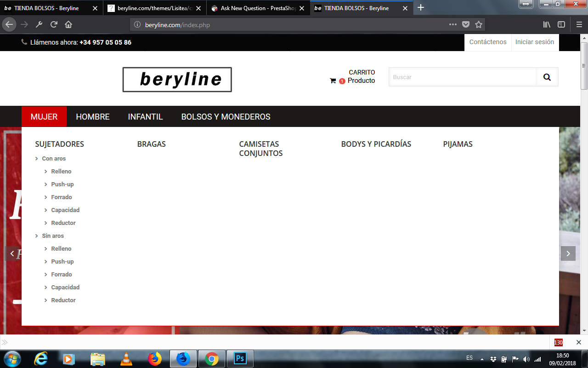Click the Windows Start button

[12, 358]
